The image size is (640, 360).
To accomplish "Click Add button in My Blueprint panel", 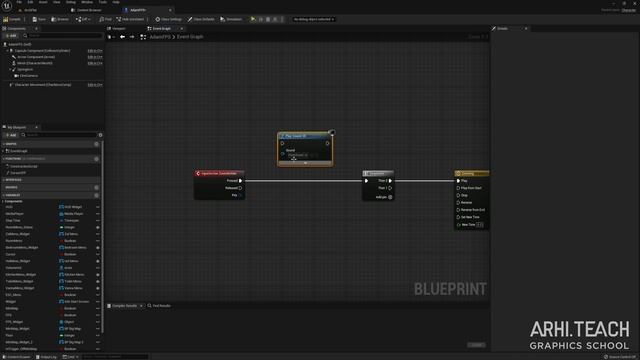I will click(x=11, y=135).
